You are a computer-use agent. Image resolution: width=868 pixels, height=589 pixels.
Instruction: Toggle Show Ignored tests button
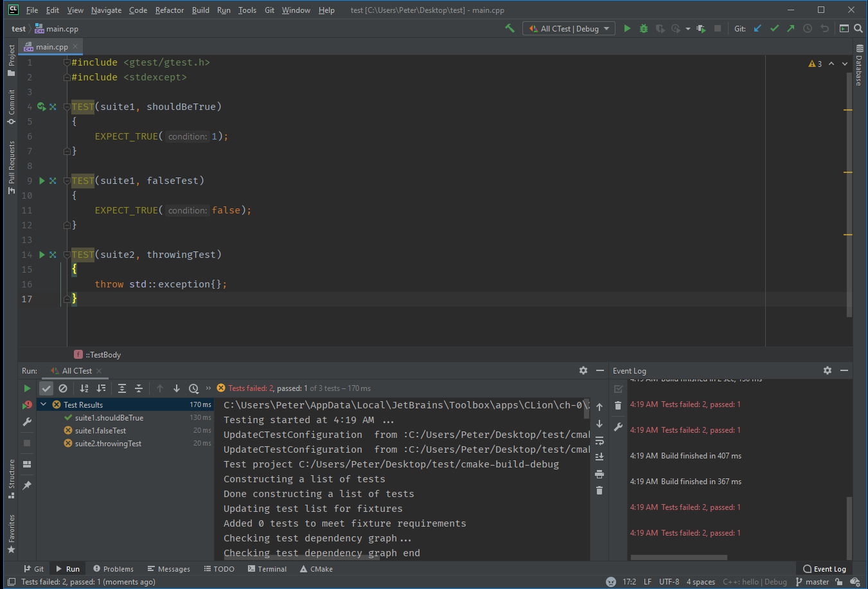pyautogui.click(x=63, y=388)
